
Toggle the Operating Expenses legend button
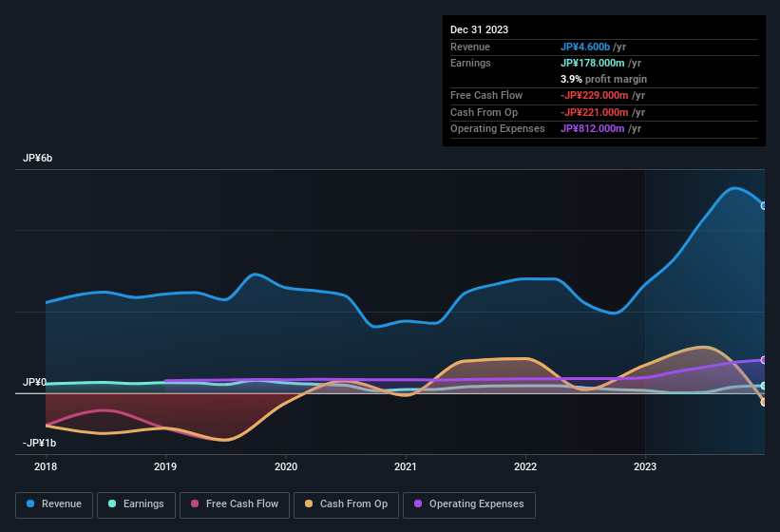click(x=469, y=504)
